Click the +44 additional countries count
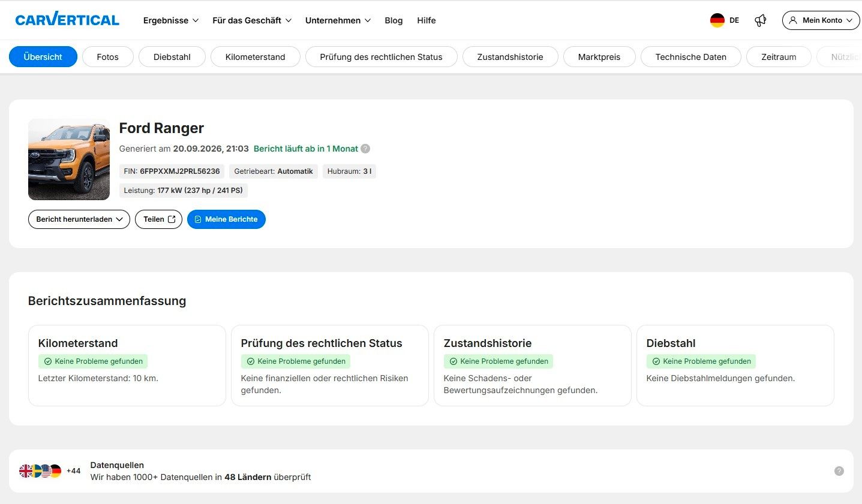 tap(73, 471)
